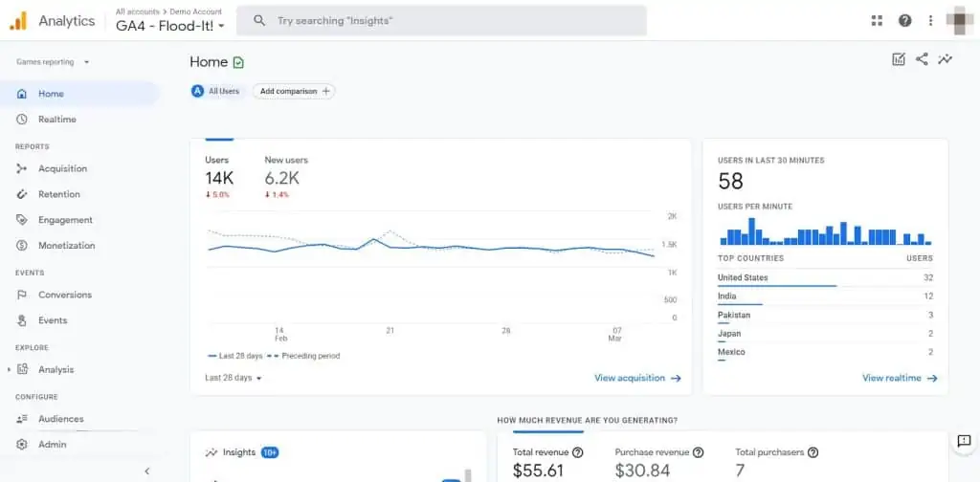Click the Retention magnet icon

click(22, 194)
